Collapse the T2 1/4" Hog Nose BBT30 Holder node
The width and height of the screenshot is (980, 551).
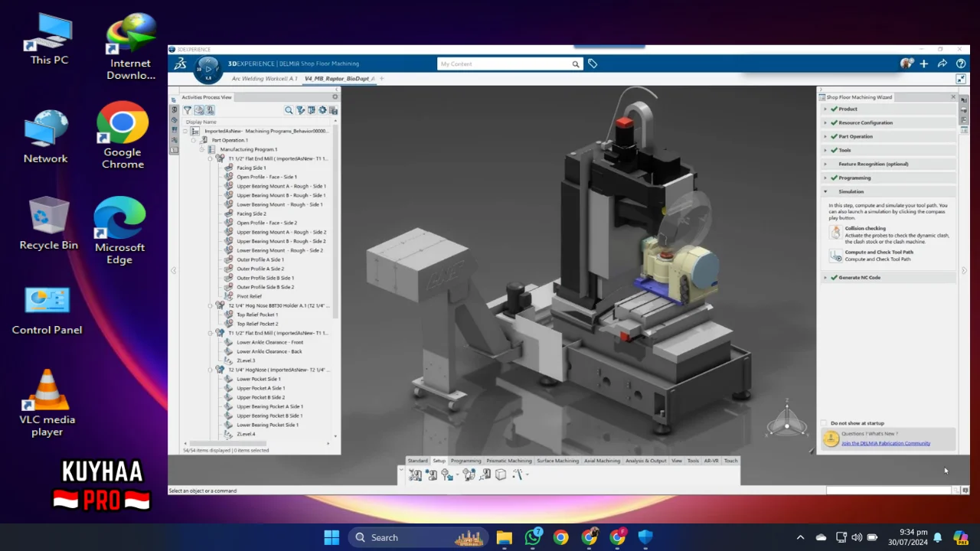(x=211, y=305)
